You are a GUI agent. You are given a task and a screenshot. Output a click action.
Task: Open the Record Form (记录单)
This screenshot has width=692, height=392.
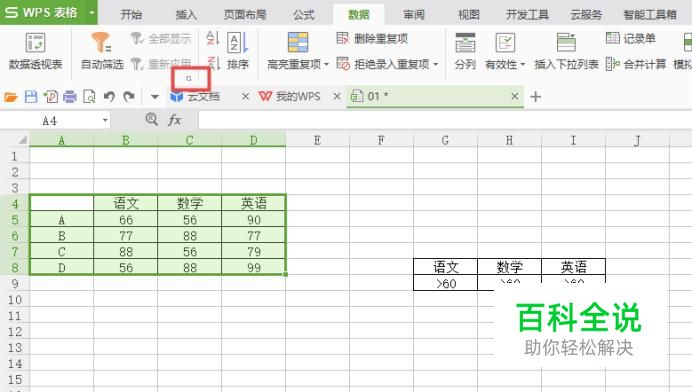631,39
